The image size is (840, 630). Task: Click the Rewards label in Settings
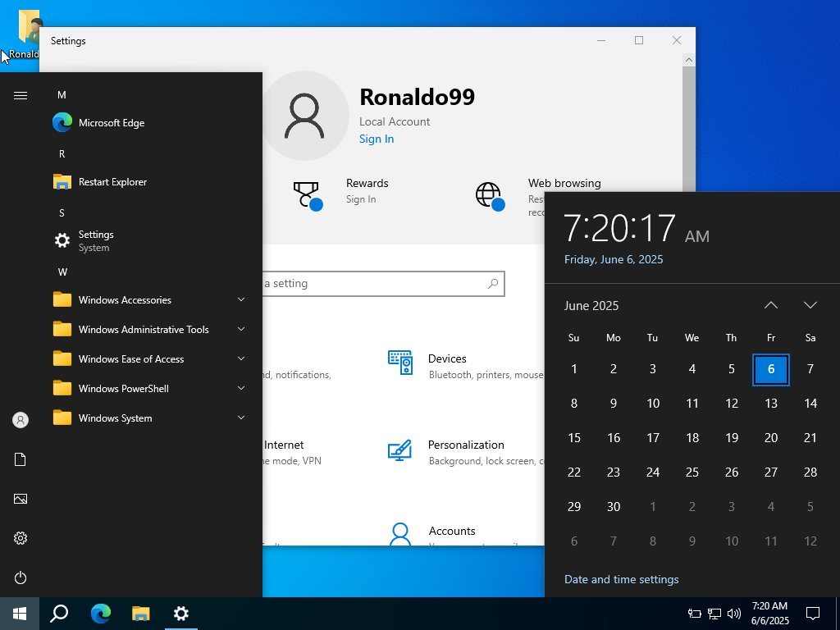pos(367,183)
